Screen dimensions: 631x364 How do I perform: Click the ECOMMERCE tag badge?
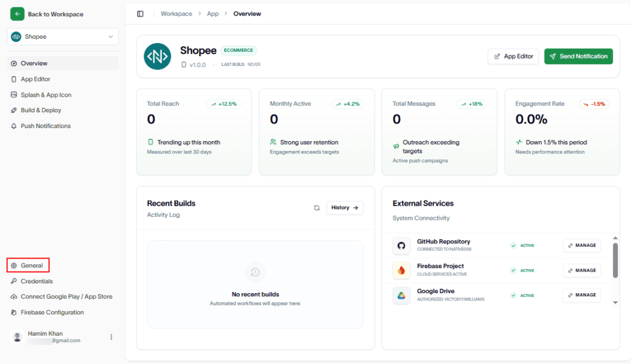point(238,51)
